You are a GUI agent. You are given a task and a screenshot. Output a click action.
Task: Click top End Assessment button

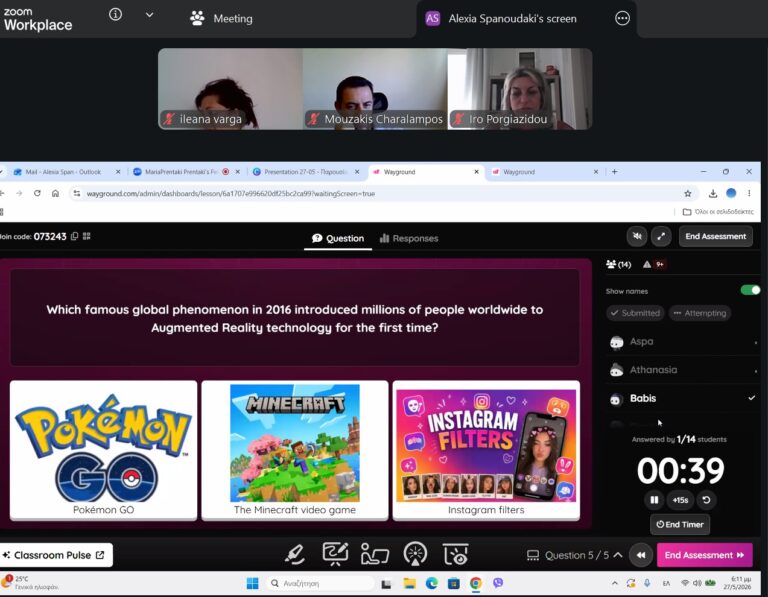pyautogui.click(x=716, y=237)
